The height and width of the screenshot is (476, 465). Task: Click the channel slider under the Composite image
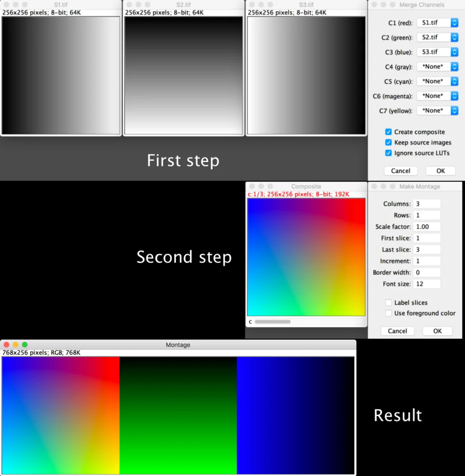pyautogui.click(x=272, y=322)
